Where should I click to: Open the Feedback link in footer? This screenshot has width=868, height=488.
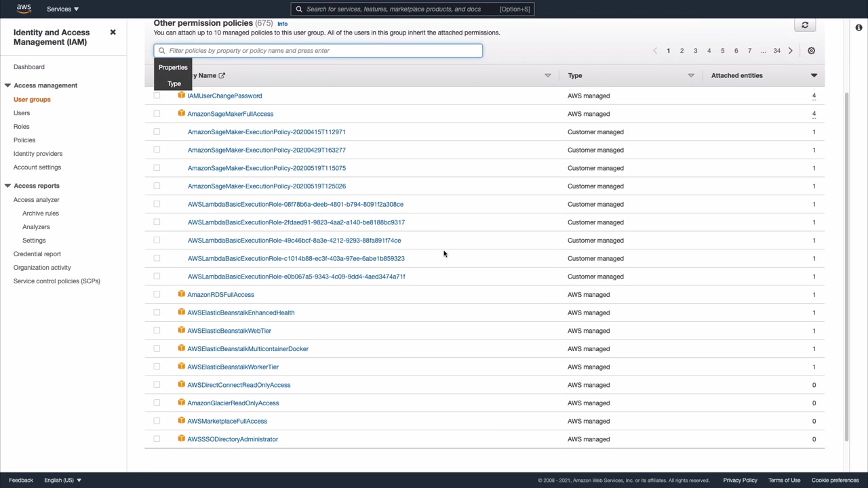click(x=21, y=480)
